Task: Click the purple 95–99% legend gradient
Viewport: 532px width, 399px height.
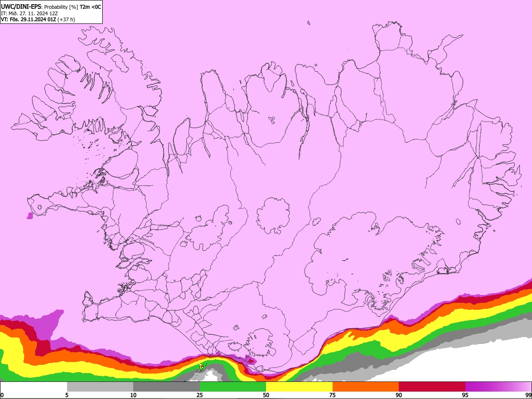Action: click(498, 387)
